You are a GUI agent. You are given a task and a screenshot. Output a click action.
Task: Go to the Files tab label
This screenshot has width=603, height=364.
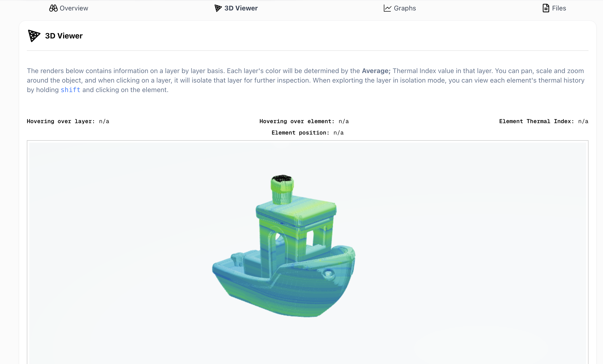pyautogui.click(x=559, y=8)
